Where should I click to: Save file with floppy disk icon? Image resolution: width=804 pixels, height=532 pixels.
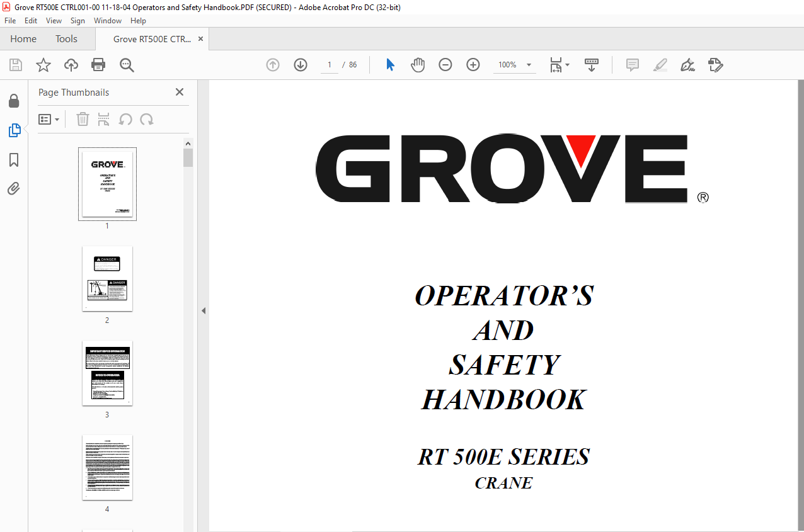[x=16, y=65]
